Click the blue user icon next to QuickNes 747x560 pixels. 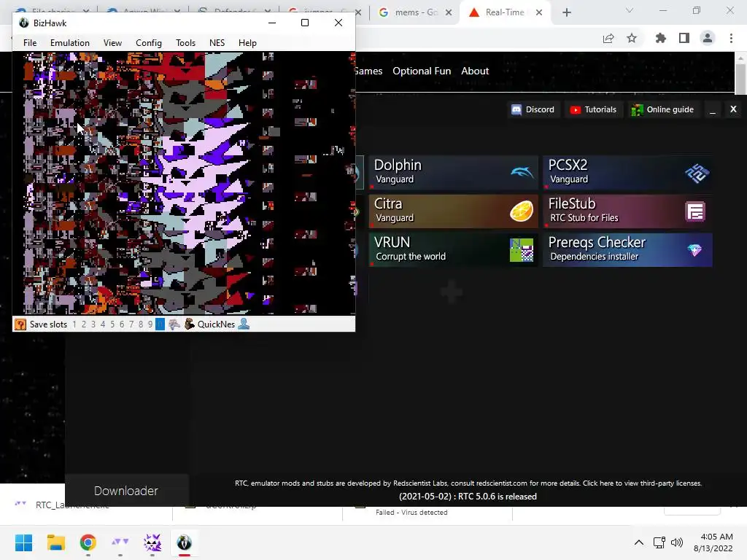pos(244,324)
